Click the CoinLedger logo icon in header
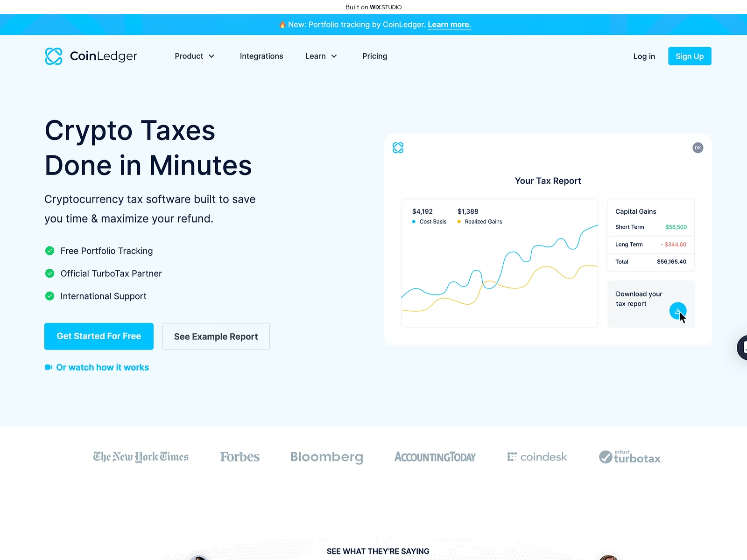Screen dimensions: 747x560 pyautogui.click(x=54, y=56)
